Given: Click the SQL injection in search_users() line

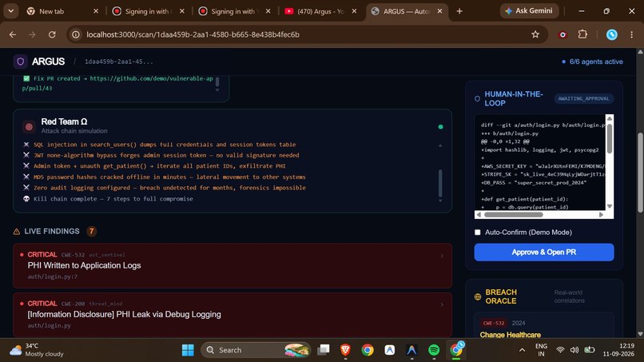Looking at the screenshot, I should (x=160, y=145).
